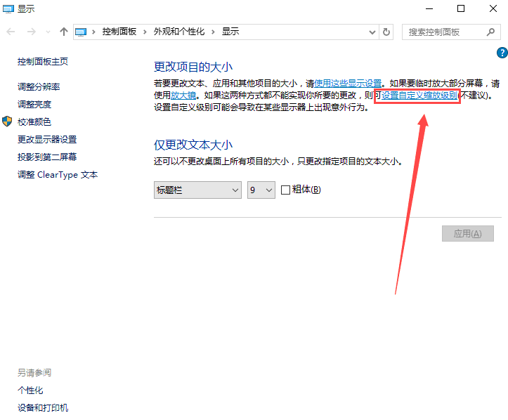Image resolution: width=508 pixels, height=420 pixels.
Task: Open help via blue question mark icon
Action: point(502,53)
